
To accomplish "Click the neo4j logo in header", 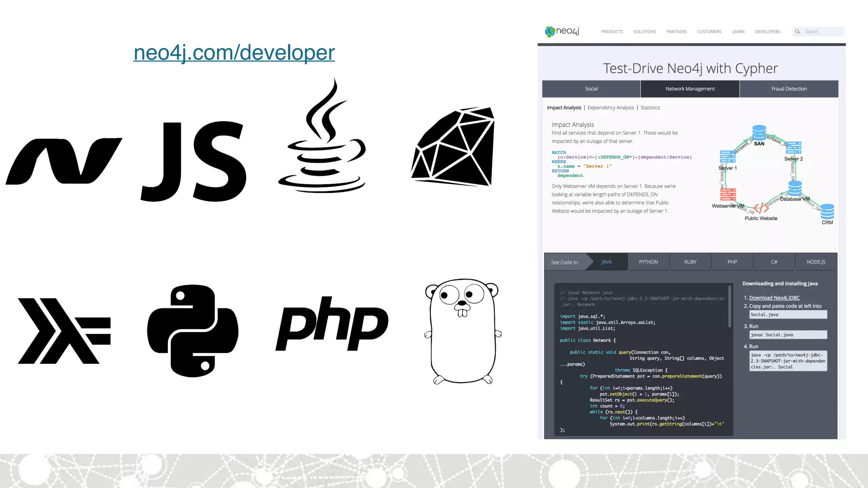I will click(x=562, y=31).
